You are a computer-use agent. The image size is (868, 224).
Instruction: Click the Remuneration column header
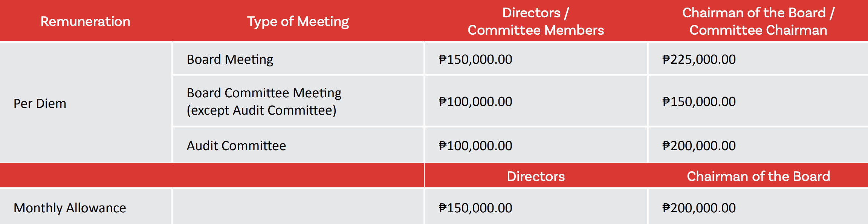(x=85, y=21)
